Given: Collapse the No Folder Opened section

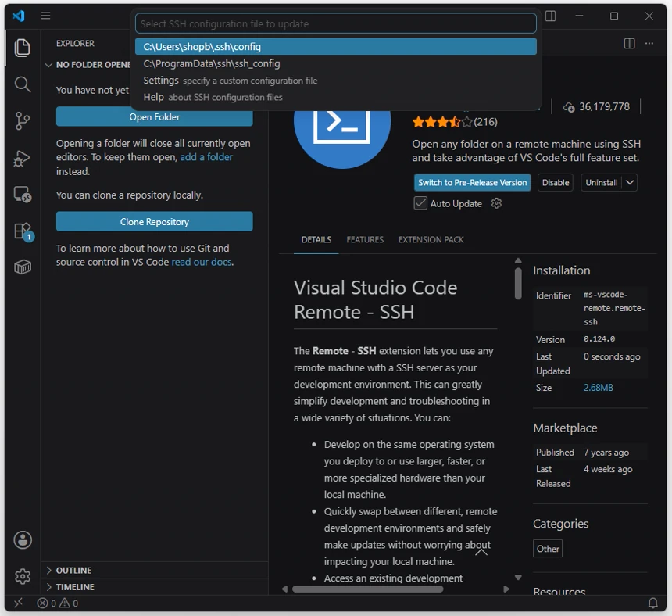Looking at the screenshot, I should 48,65.
